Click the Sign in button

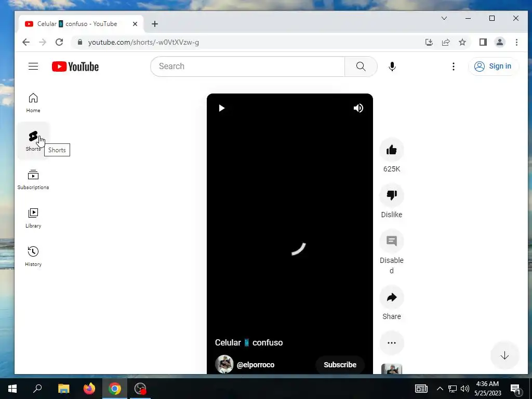tap(494, 66)
